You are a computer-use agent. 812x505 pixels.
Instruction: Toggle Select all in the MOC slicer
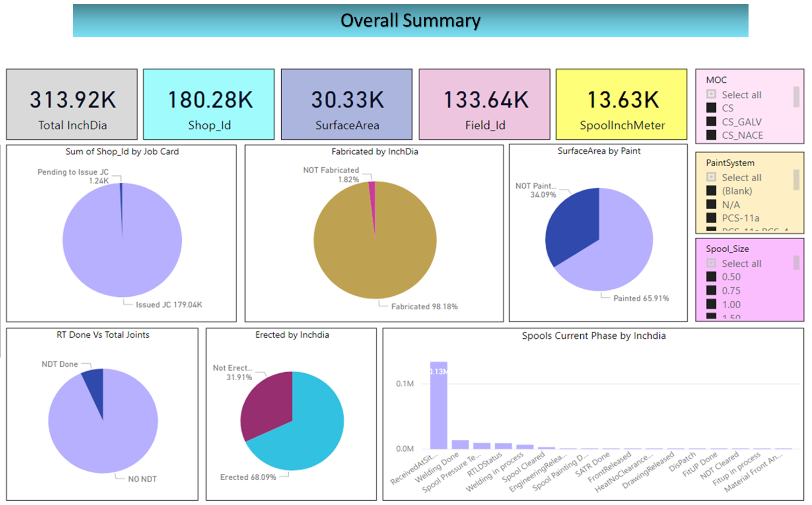point(711,95)
